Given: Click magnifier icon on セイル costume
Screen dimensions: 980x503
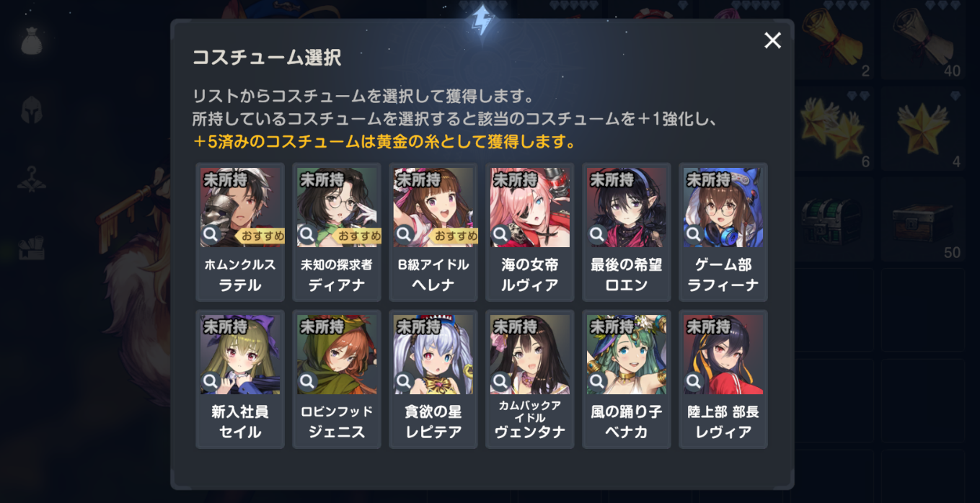Looking at the screenshot, I should click(x=211, y=381).
